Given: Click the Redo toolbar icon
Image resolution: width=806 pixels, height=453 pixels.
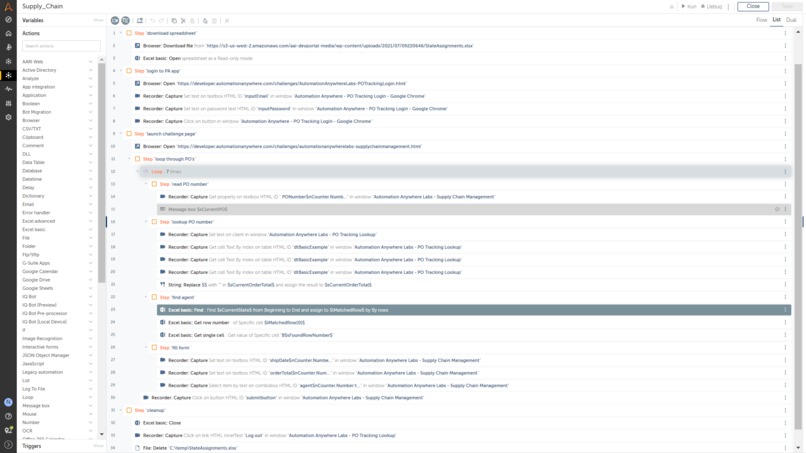Looking at the screenshot, I should (161, 21).
